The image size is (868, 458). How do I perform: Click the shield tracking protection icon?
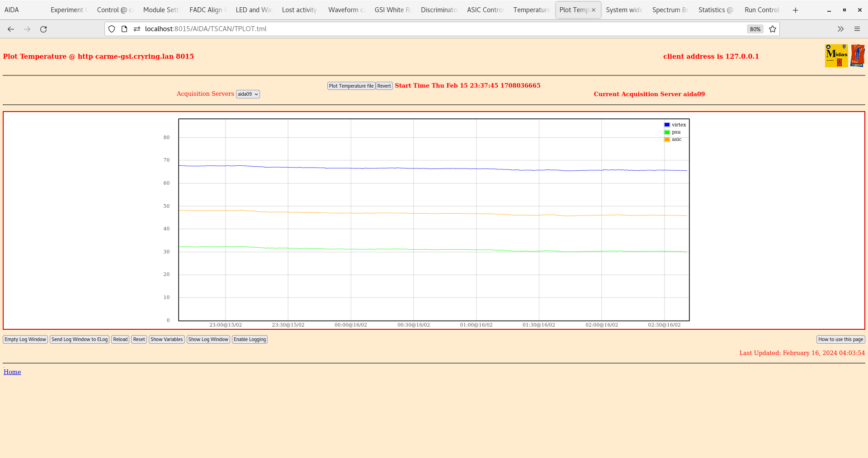pyautogui.click(x=112, y=29)
